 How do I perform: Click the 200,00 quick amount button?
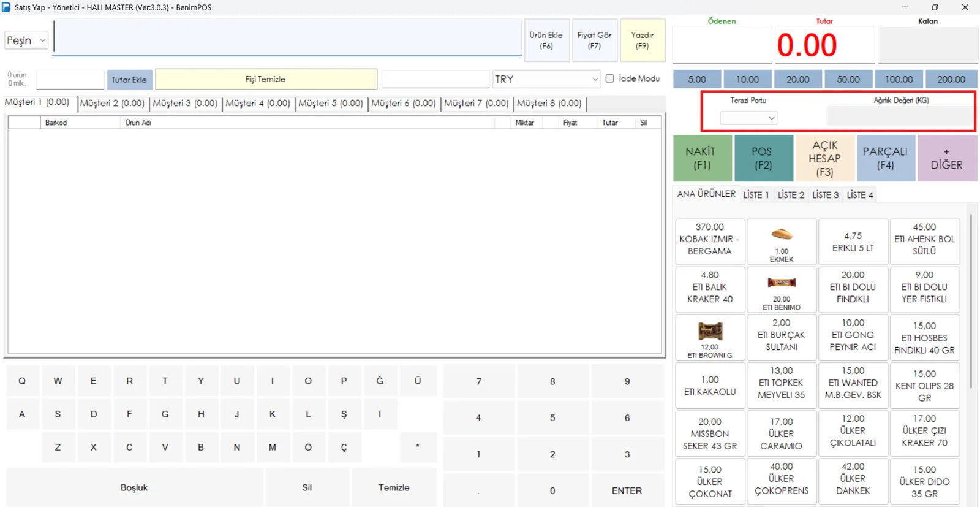(951, 79)
